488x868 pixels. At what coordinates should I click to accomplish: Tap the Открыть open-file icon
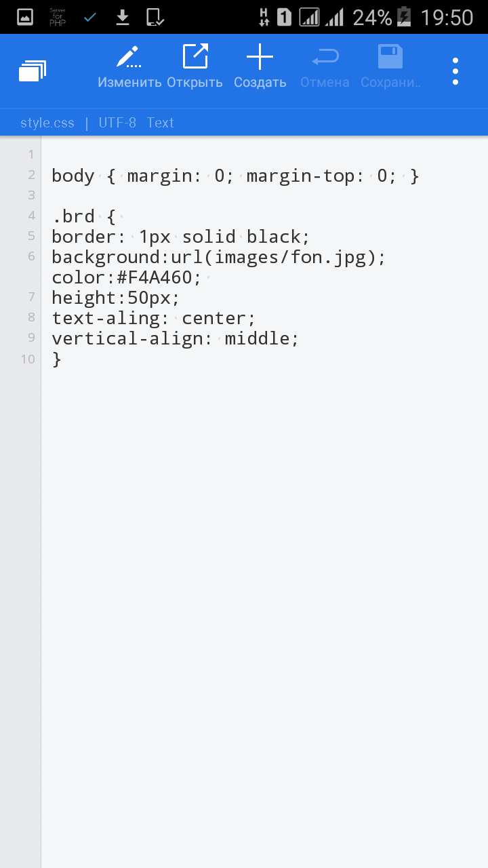[195, 58]
